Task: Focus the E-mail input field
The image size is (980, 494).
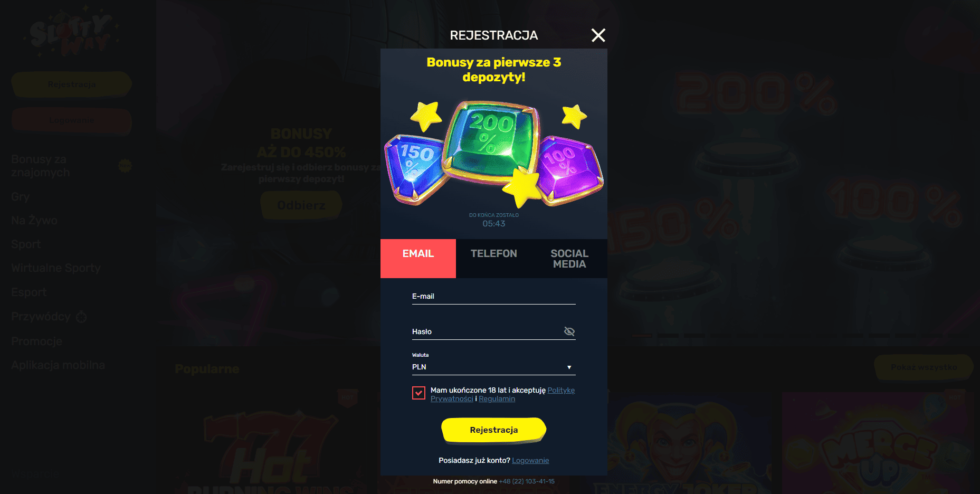Action: (x=493, y=297)
